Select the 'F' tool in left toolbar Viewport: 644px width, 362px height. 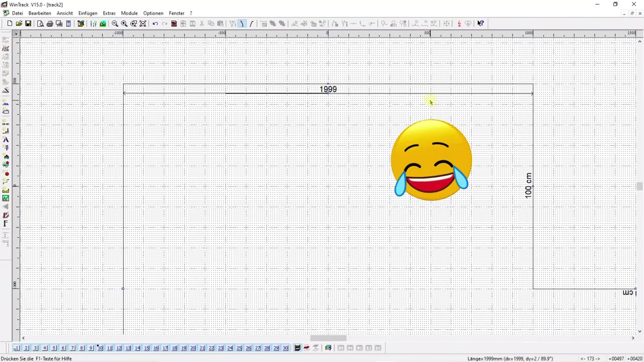point(6,224)
